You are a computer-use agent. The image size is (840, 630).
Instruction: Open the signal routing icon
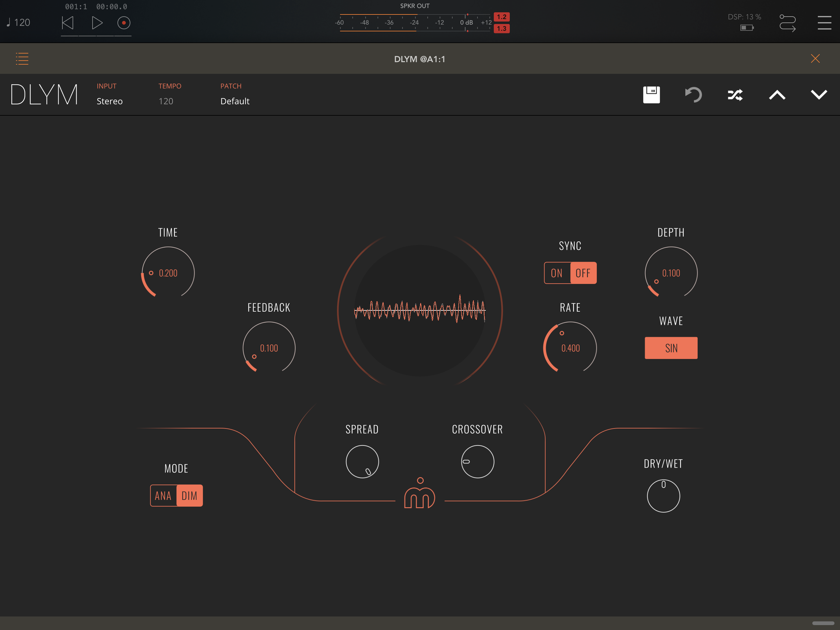coord(787,23)
